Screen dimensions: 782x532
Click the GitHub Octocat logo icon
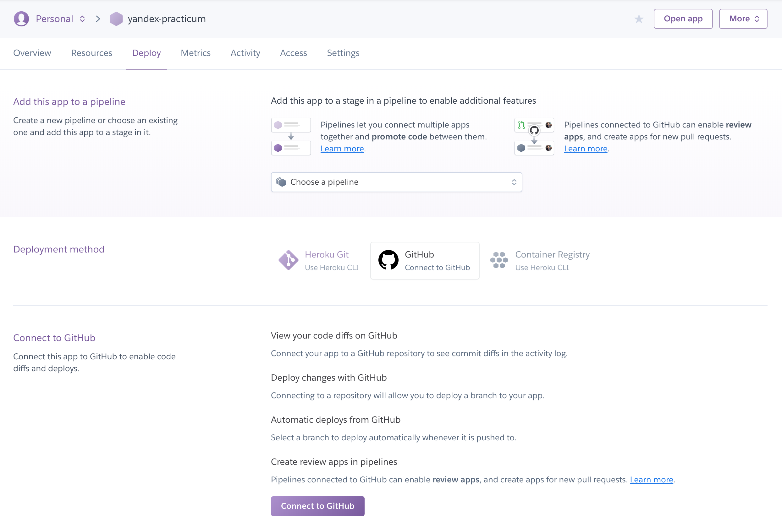[x=388, y=260]
